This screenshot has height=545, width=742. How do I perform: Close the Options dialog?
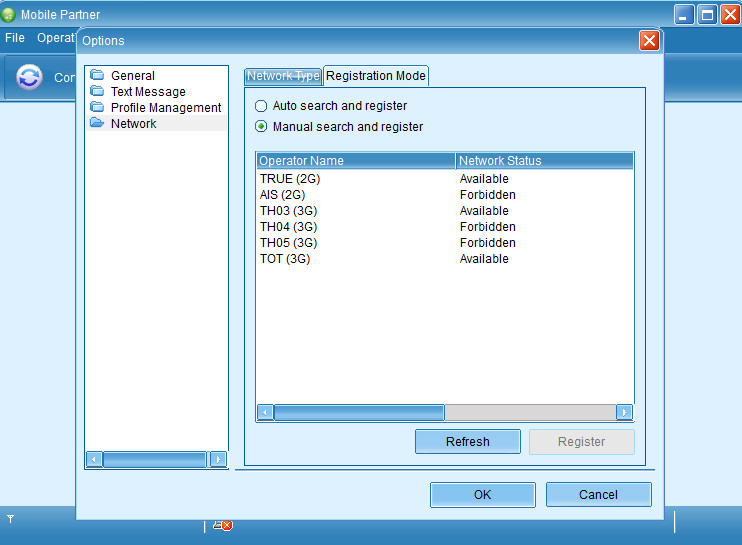pyautogui.click(x=649, y=41)
